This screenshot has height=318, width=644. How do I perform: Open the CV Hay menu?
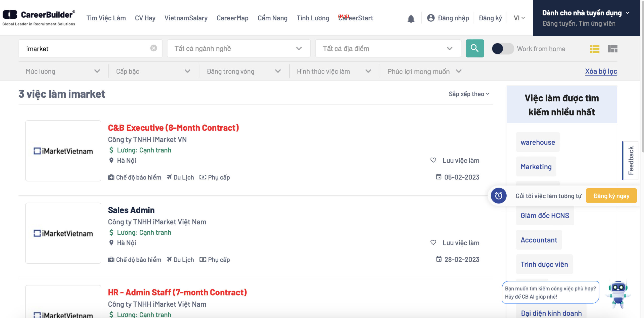[x=145, y=18]
